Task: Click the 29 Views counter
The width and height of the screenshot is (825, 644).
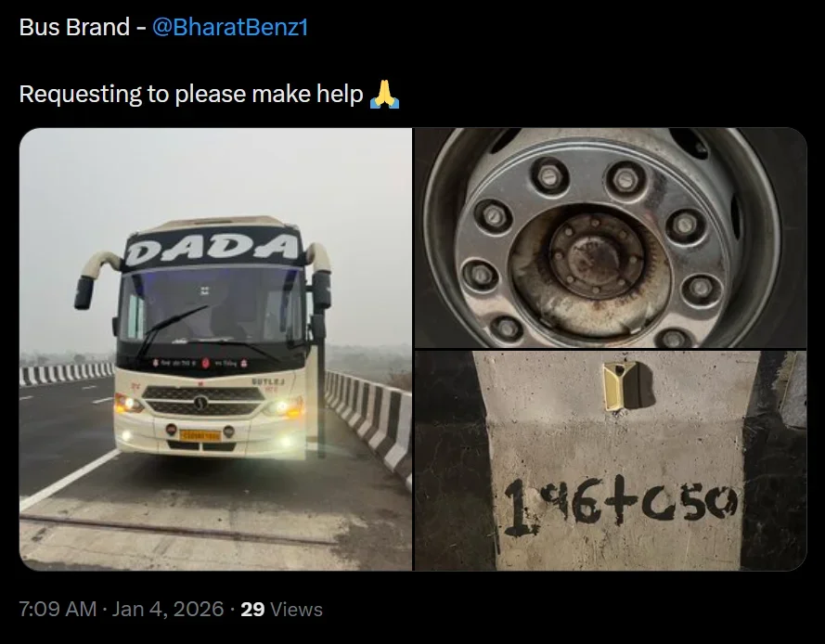Action: click(x=281, y=610)
